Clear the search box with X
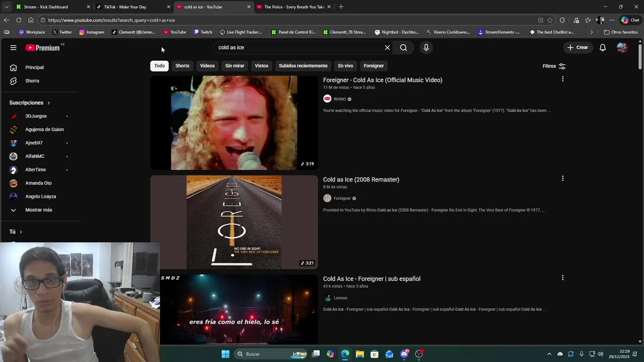This screenshot has height=362, width=644. point(387,48)
